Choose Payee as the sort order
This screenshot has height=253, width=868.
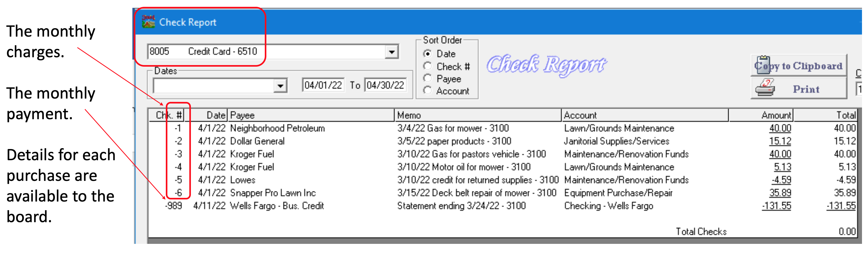click(427, 79)
